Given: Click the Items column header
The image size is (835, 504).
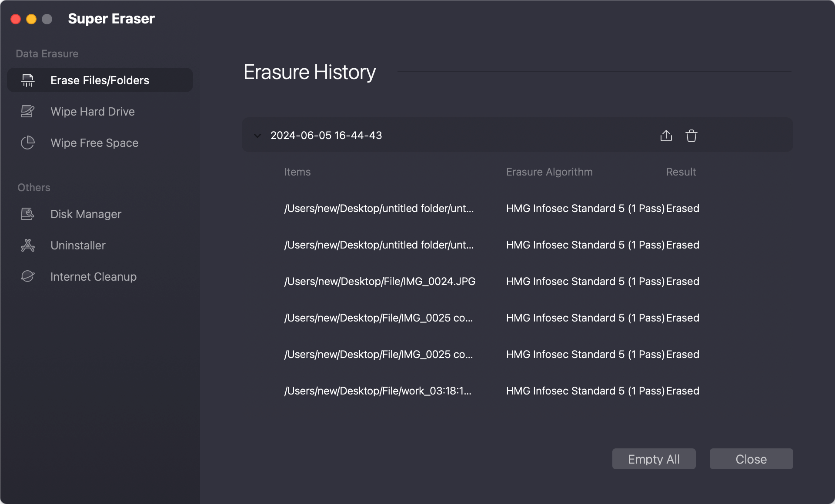Looking at the screenshot, I should (297, 172).
